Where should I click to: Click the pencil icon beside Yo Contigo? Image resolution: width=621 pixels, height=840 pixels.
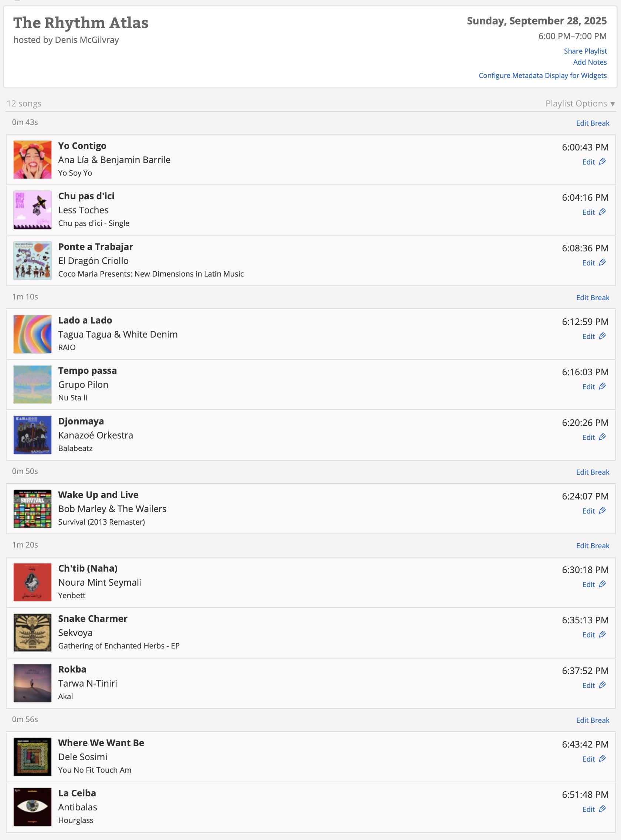[x=602, y=162]
